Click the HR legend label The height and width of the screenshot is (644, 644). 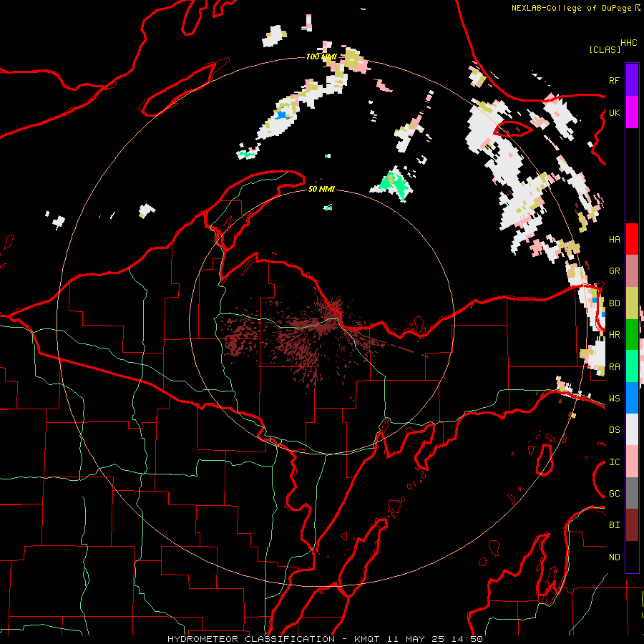point(614,335)
